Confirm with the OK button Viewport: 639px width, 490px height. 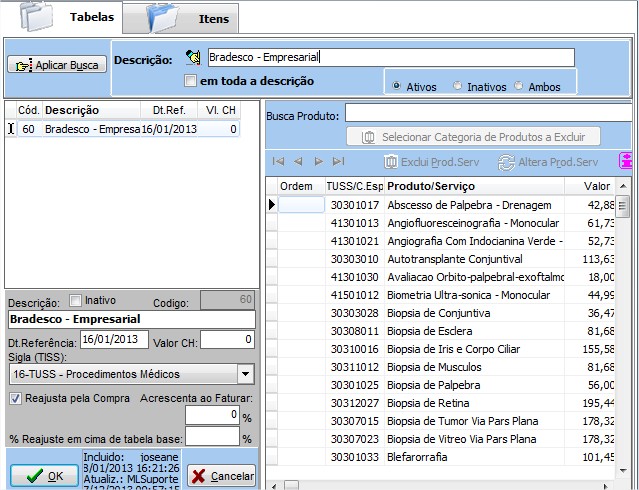(43, 476)
